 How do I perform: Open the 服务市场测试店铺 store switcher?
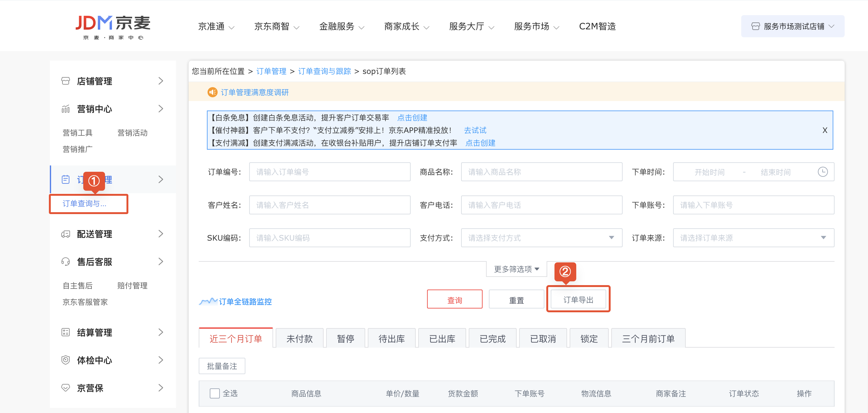tap(793, 26)
